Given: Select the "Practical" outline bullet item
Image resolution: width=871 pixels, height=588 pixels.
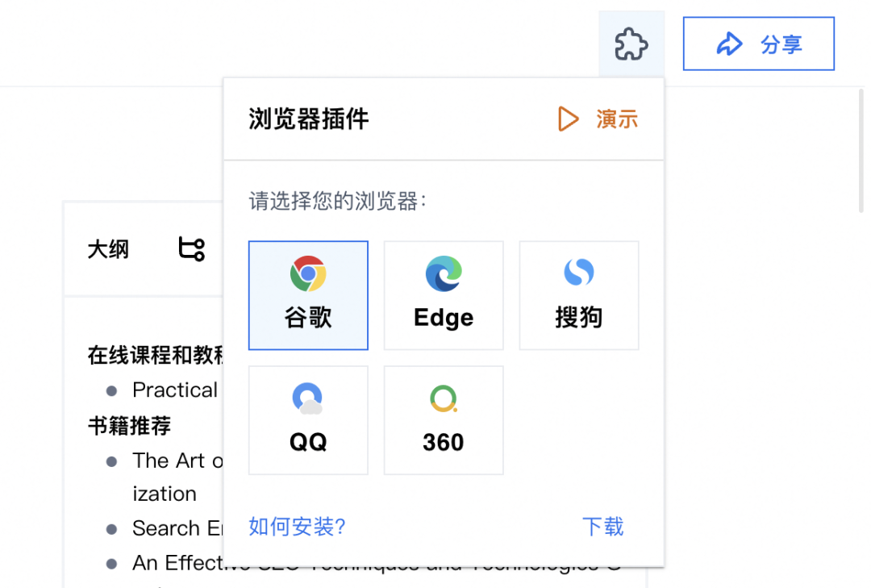Looking at the screenshot, I should click(x=175, y=390).
